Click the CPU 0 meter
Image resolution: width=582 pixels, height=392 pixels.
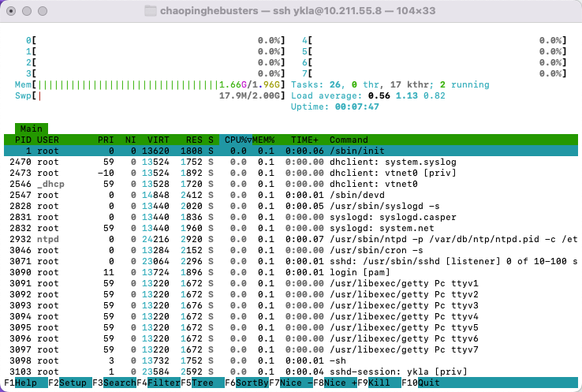pyautogui.click(x=155, y=40)
